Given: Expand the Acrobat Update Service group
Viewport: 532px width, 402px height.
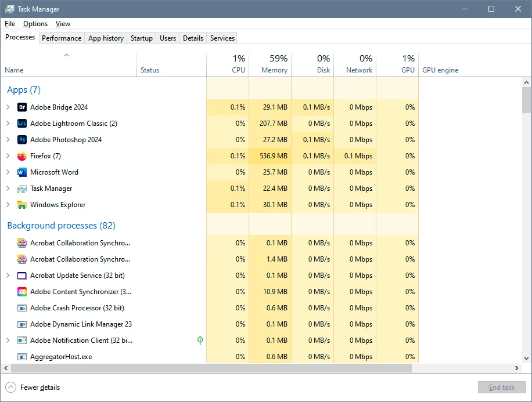Looking at the screenshot, I should click(x=8, y=276).
